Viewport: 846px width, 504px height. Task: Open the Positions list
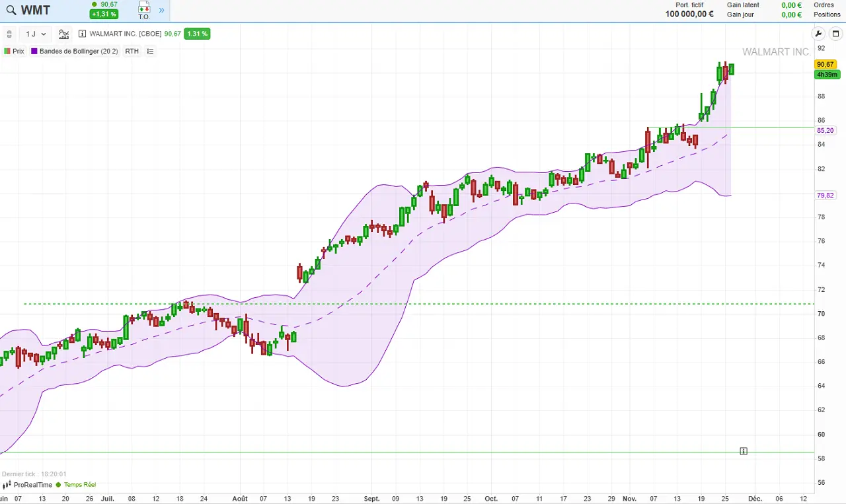click(827, 15)
